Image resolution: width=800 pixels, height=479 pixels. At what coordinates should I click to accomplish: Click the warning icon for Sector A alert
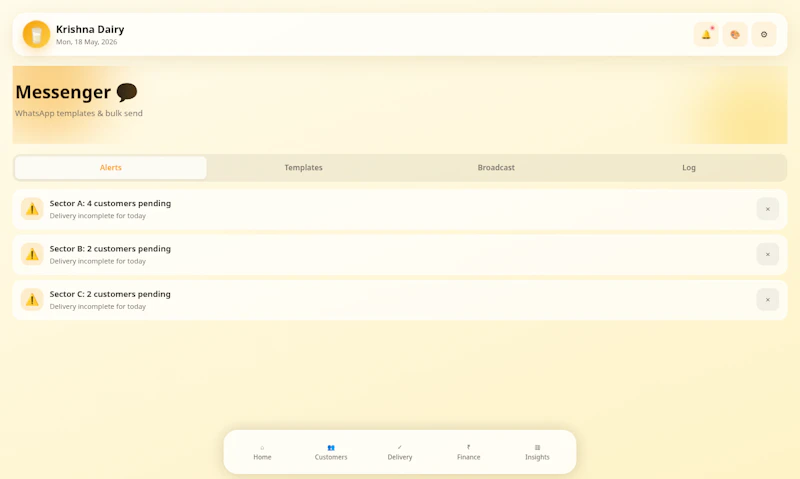pyautogui.click(x=32, y=209)
